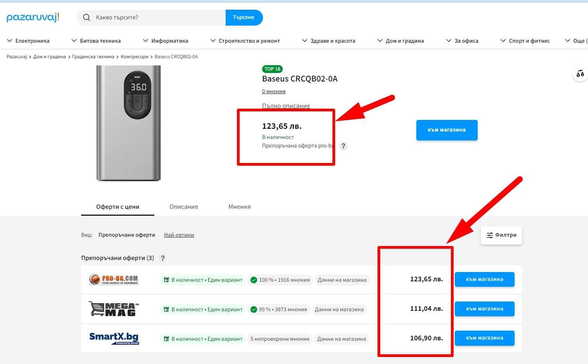Click MEGA MAG availability tag В наличност
This screenshot has width=588, height=364.
coord(203,309)
